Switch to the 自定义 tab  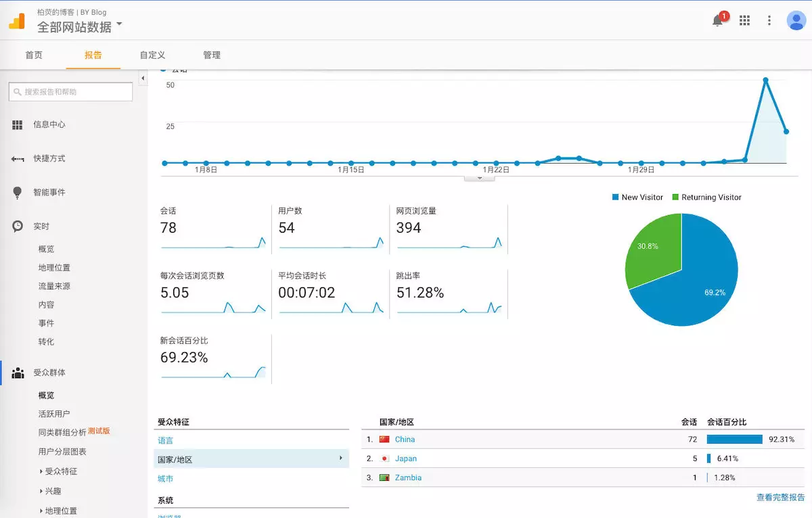point(153,55)
